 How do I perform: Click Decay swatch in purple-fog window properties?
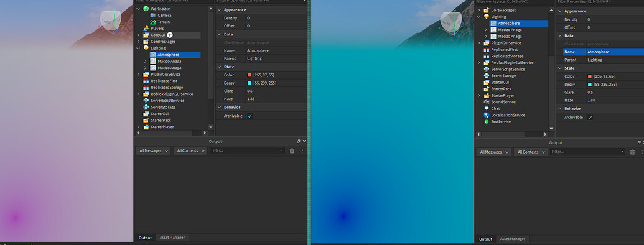click(x=250, y=83)
